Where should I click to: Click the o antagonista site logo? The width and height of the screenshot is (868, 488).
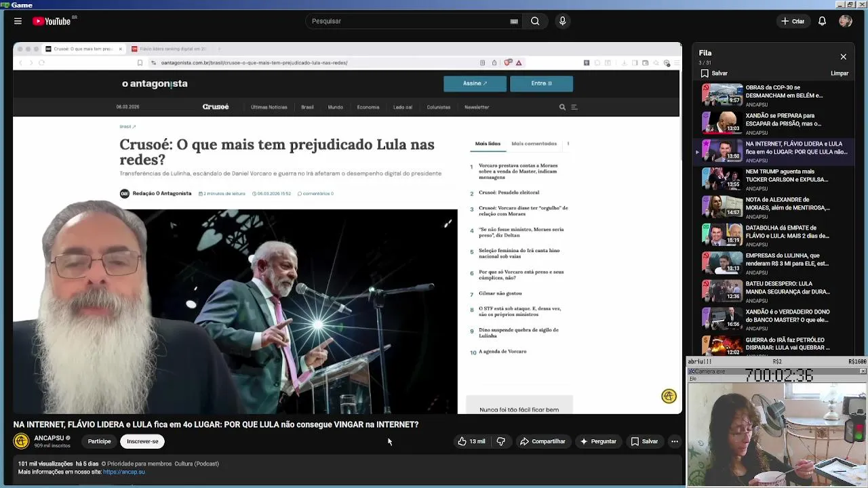point(155,83)
